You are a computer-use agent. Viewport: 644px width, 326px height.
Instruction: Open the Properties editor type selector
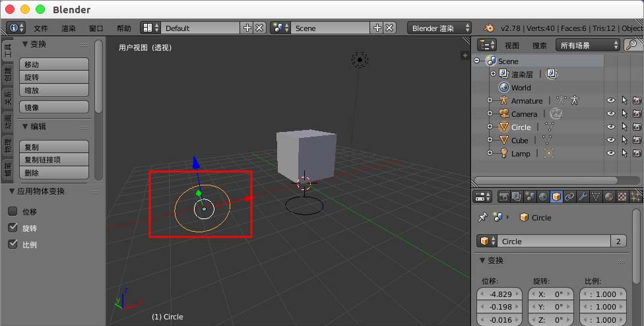pyautogui.click(x=482, y=197)
